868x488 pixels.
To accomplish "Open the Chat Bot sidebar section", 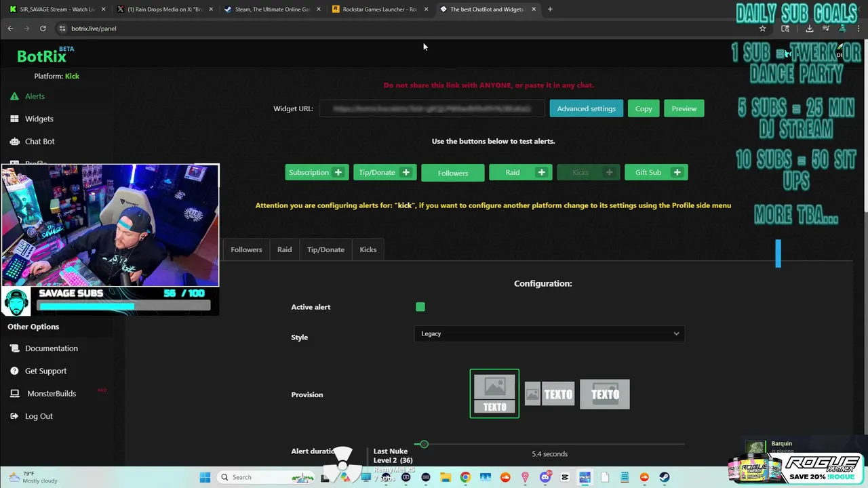I will (32, 141).
